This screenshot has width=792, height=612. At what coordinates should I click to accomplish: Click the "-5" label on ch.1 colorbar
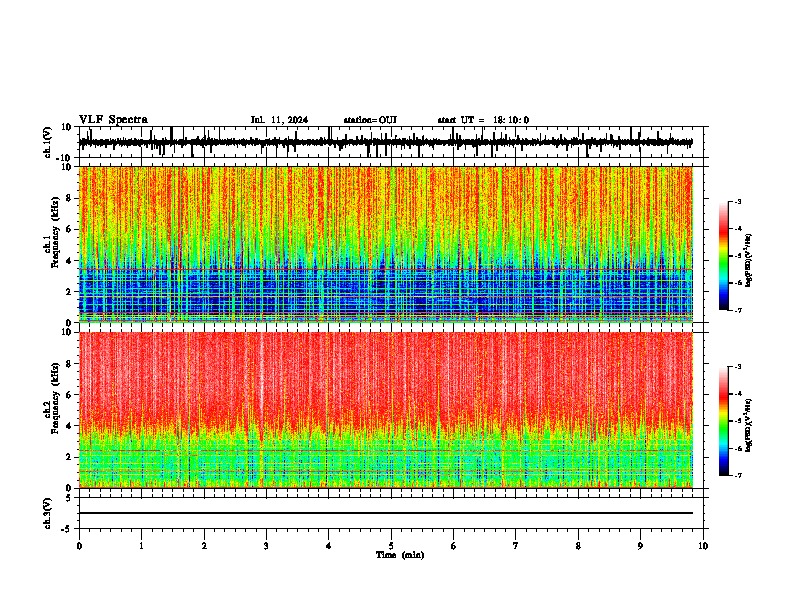point(738,256)
